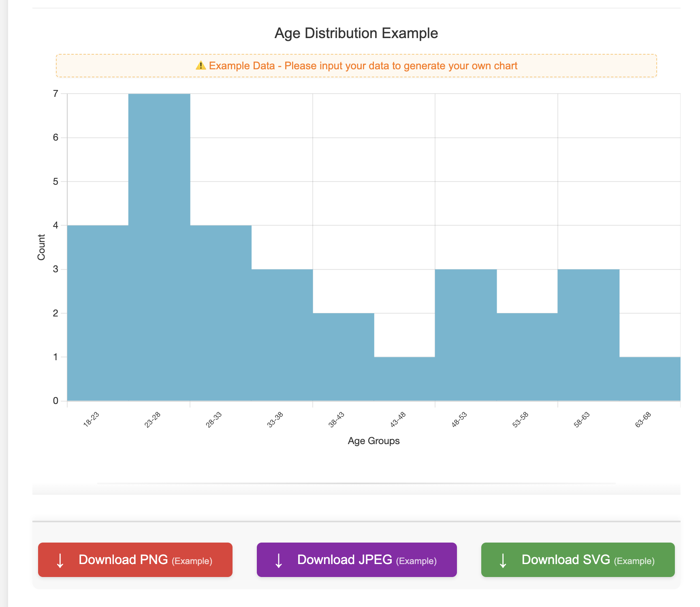The height and width of the screenshot is (607, 700).
Task: Click the Age Groups x-axis title
Action: [x=373, y=441]
